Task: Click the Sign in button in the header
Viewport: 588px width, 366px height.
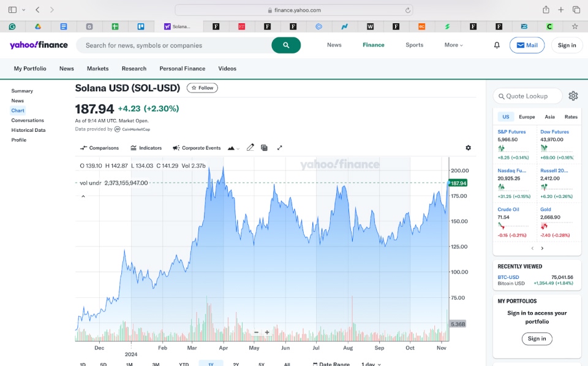Action: [567, 45]
